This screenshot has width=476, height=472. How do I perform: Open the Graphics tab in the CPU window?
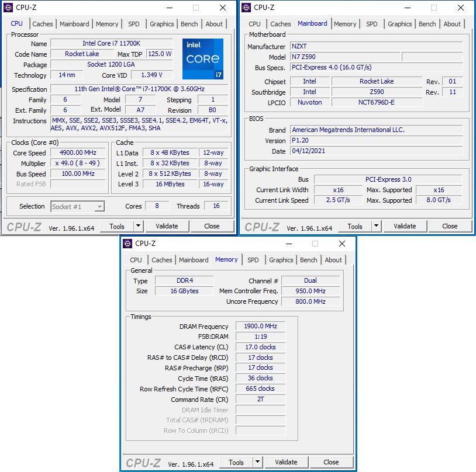point(162,24)
